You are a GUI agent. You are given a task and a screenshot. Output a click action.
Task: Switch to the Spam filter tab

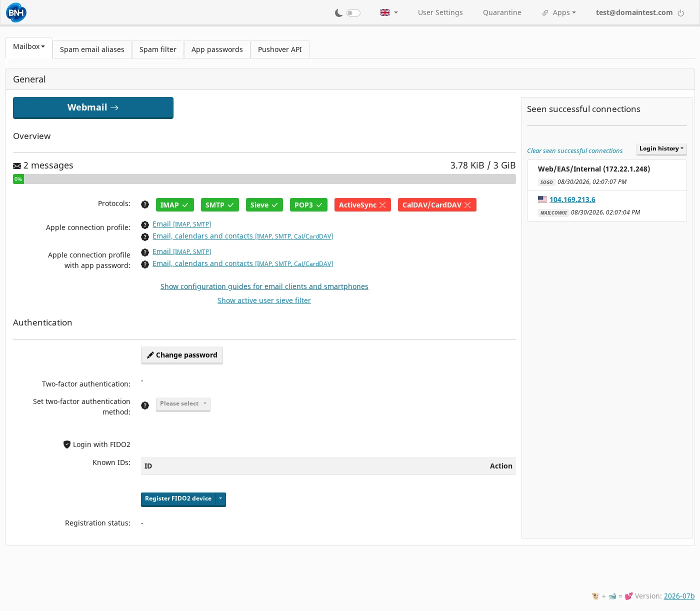coord(158,49)
